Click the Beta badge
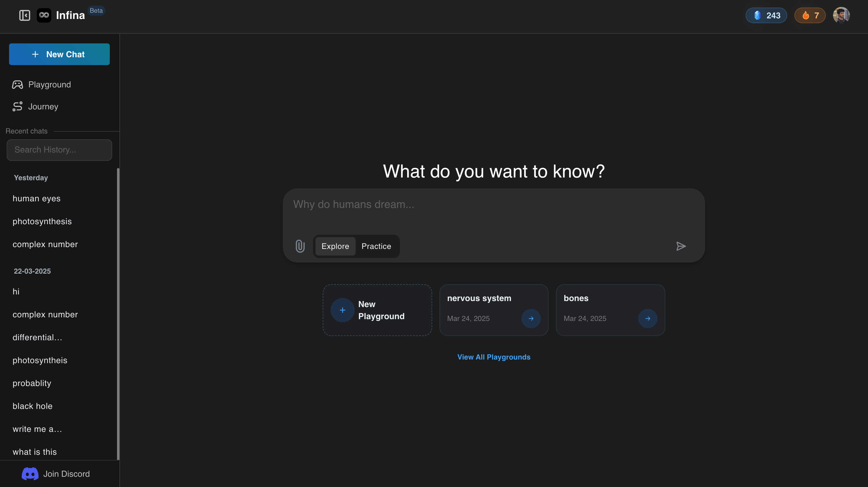The image size is (868, 487). (96, 11)
